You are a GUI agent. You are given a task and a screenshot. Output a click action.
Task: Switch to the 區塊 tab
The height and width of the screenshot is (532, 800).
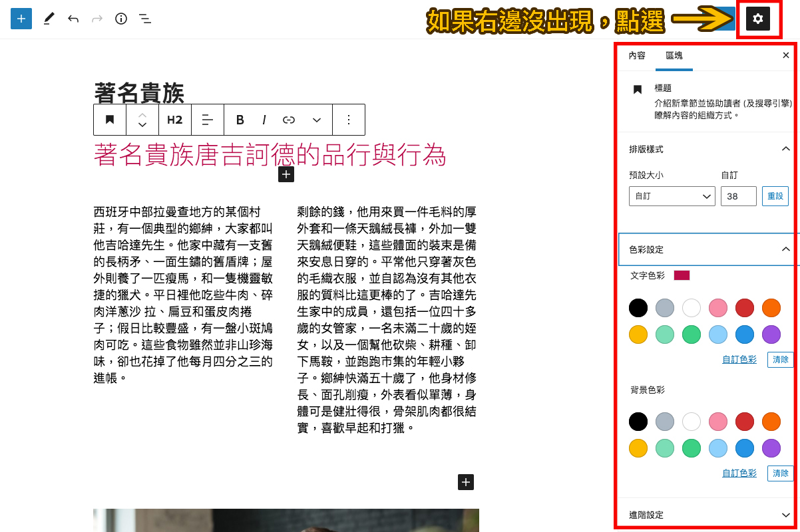pyautogui.click(x=674, y=56)
